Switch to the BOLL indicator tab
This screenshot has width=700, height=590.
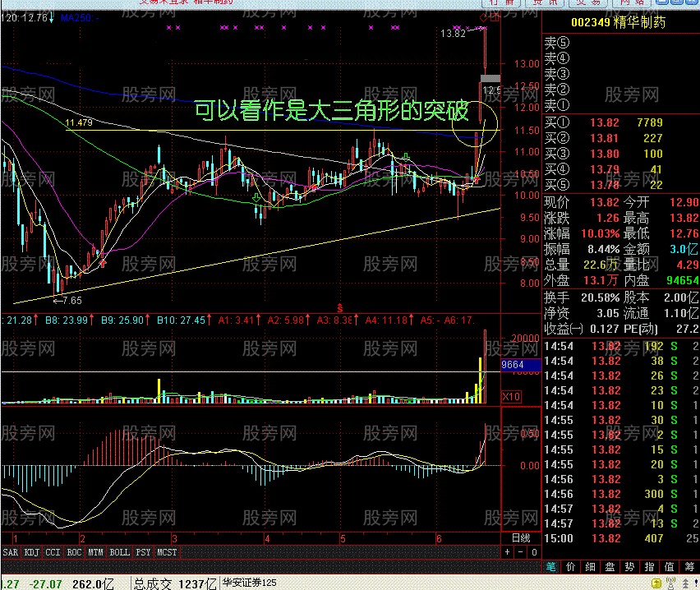120,552
